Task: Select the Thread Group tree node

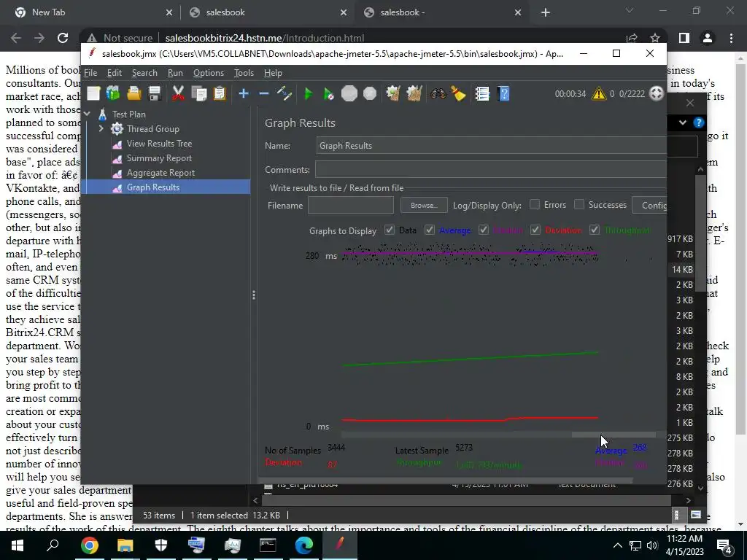Action: click(152, 128)
